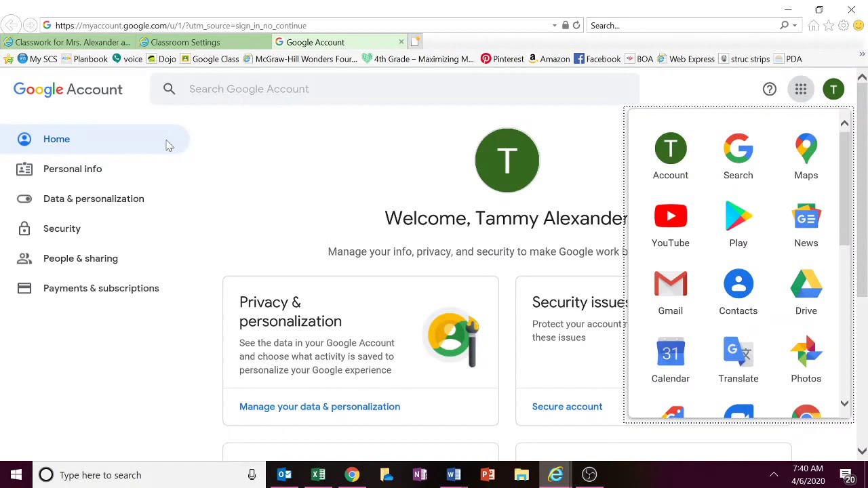Open the Planbook bookmark
Image resolution: width=868 pixels, height=488 pixels.
[84, 59]
